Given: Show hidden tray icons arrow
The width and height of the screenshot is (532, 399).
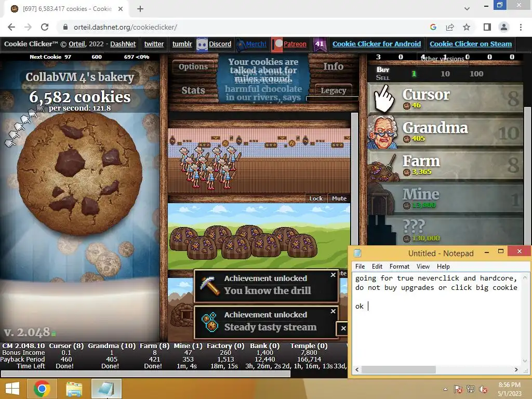Looking at the screenshot, I should [445, 389].
